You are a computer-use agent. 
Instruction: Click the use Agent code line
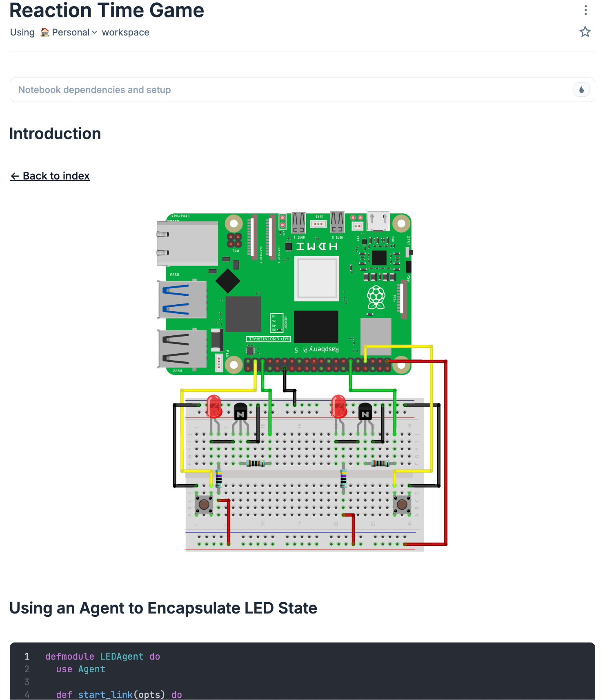click(x=81, y=669)
